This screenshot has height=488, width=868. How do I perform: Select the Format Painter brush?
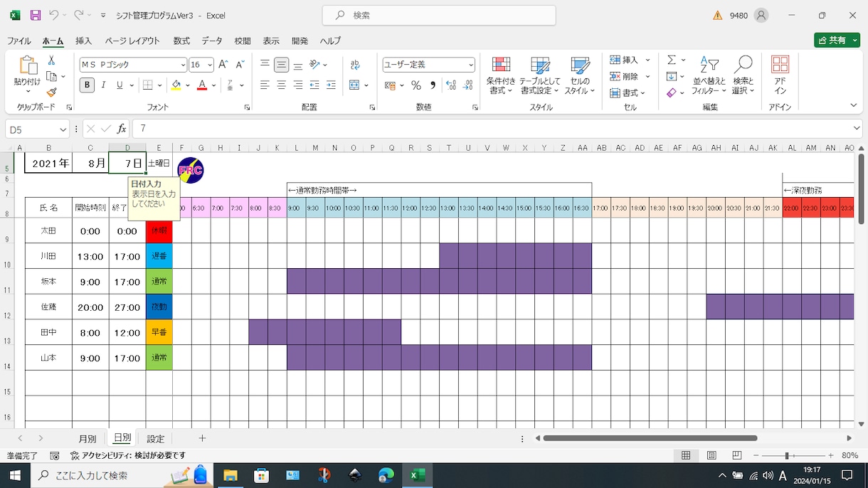tap(51, 92)
